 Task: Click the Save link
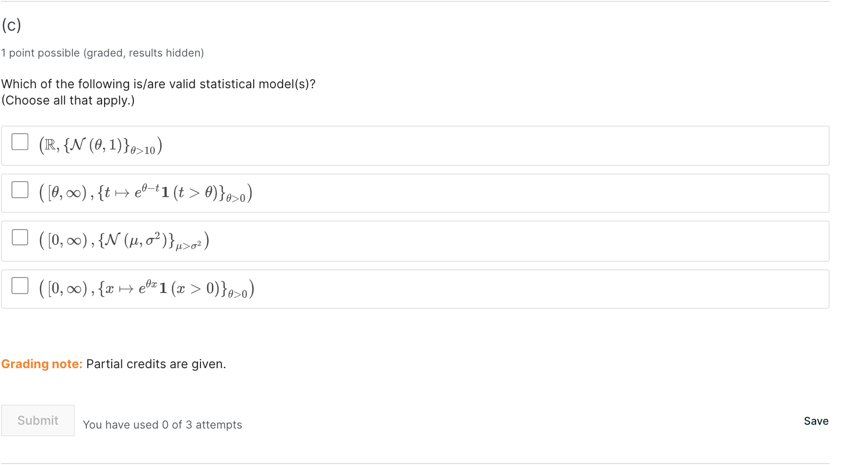point(815,421)
